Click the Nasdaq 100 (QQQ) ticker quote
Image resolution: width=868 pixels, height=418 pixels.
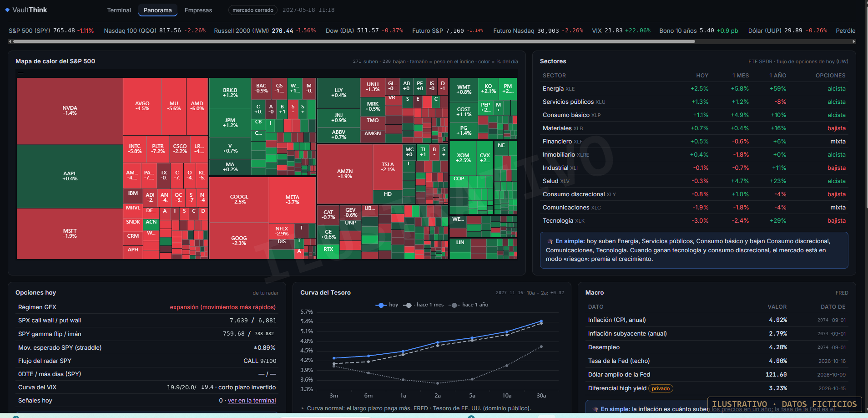pyautogui.click(x=155, y=31)
